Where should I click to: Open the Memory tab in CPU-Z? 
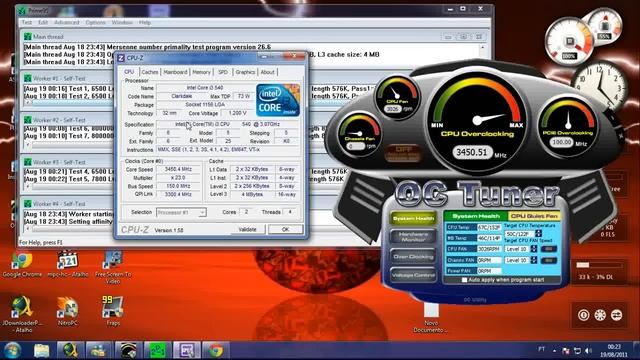point(201,72)
